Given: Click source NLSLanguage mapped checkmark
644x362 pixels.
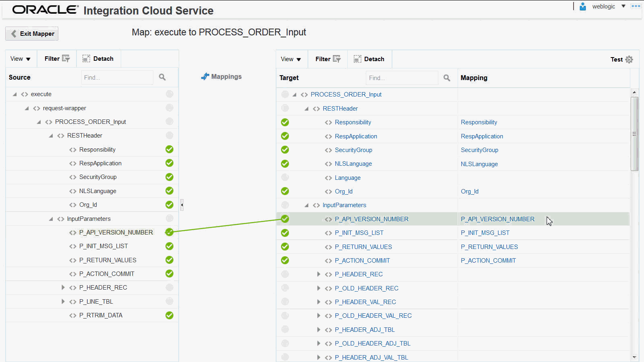Looking at the screenshot, I should [169, 191].
